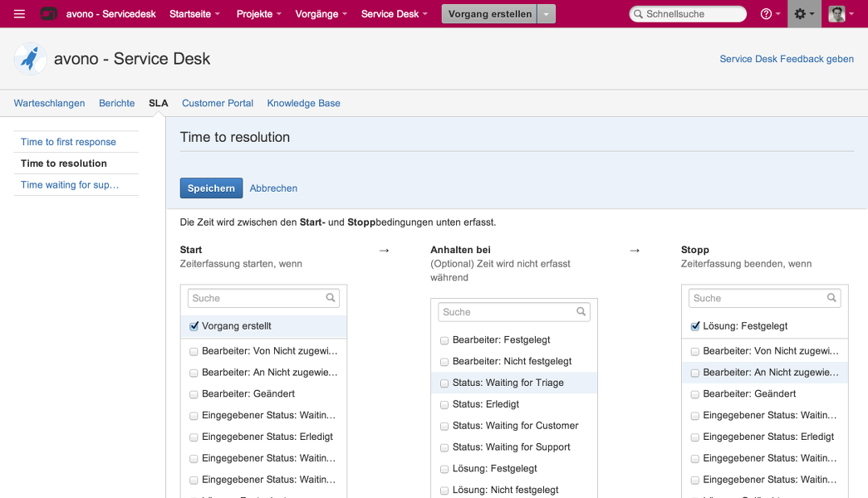The image size is (868, 498).
Task: Open the administration gear menu
Action: pyautogui.click(x=803, y=14)
